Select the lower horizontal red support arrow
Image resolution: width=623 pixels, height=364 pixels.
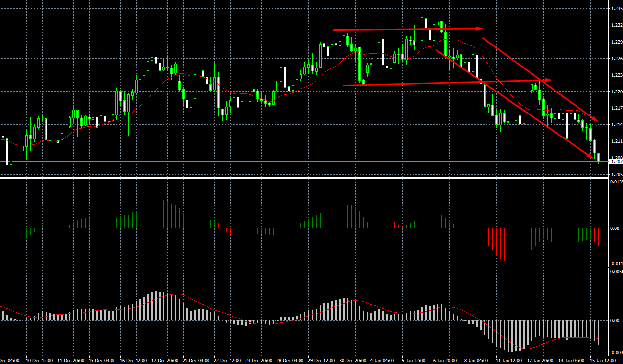pos(445,83)
